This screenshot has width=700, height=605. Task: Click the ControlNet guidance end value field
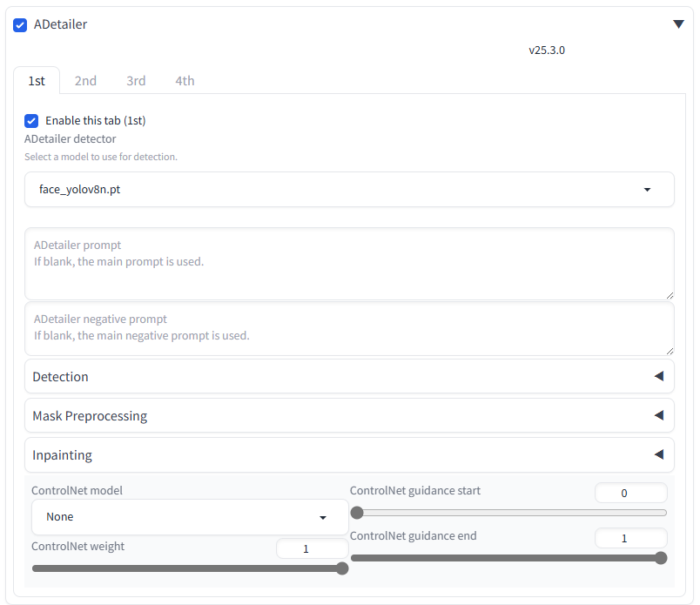[x=631, y=538]
